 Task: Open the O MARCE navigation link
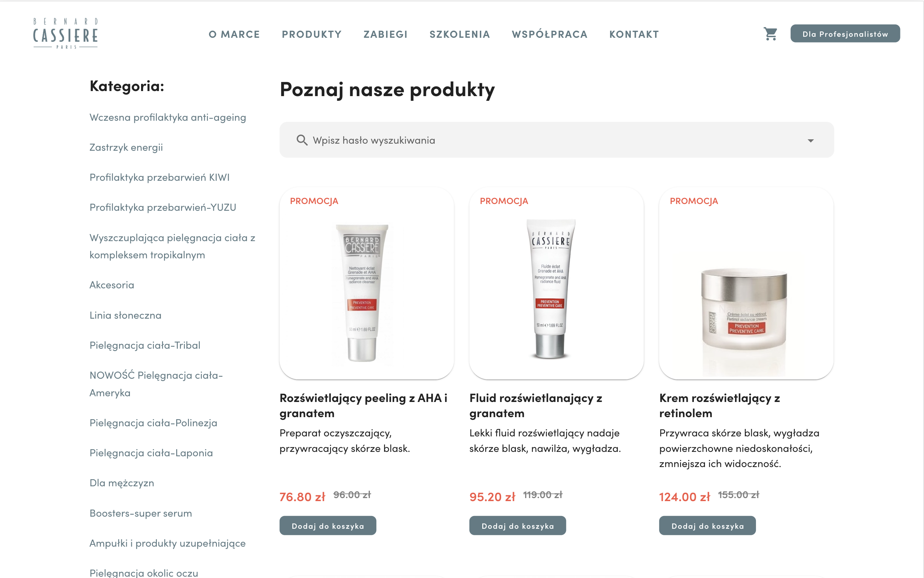(x=234, y=34)
